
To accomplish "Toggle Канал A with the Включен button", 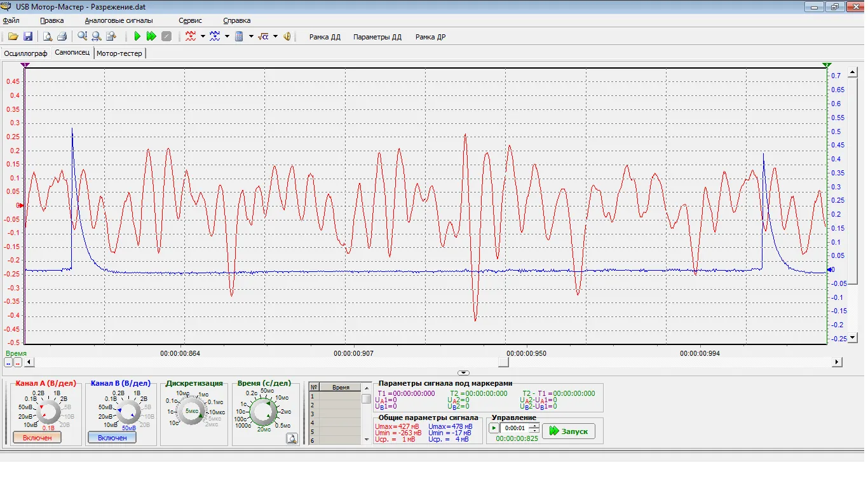I will pyautogui.click(x=37, y=438).
